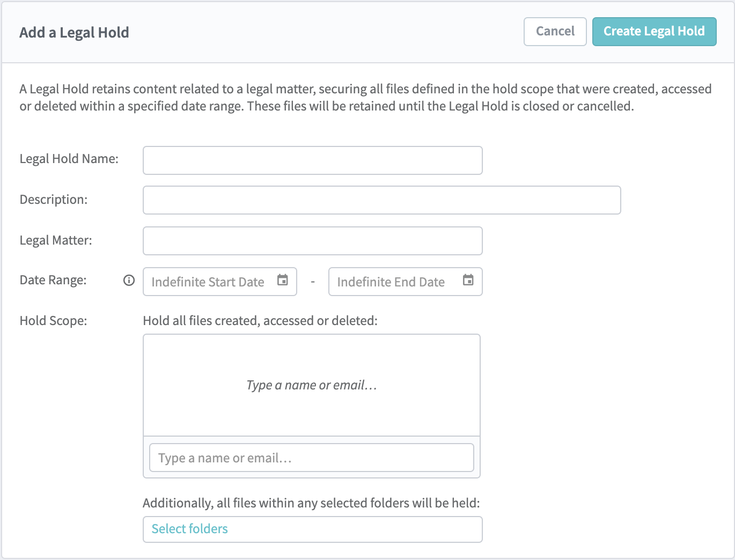Open calendar picker for start date
Screen dimensions: 735x560
point(283,280)
